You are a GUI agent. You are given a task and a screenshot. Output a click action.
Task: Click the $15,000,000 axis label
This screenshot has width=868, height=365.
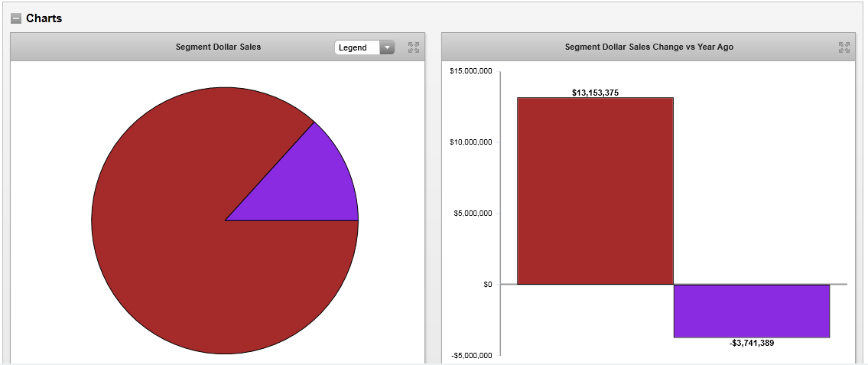pyautogui.click(x=470, y=71)
